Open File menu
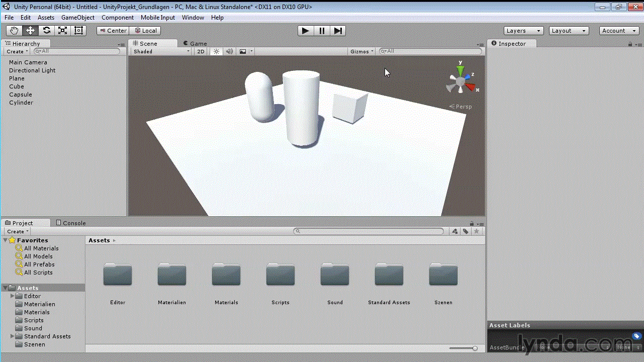 click(x=9, y=17)
